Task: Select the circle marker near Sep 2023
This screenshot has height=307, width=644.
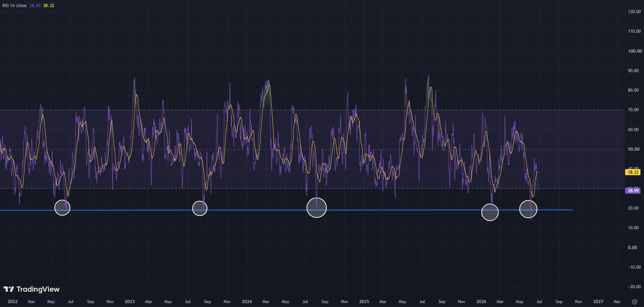Action: click(200, 208)
